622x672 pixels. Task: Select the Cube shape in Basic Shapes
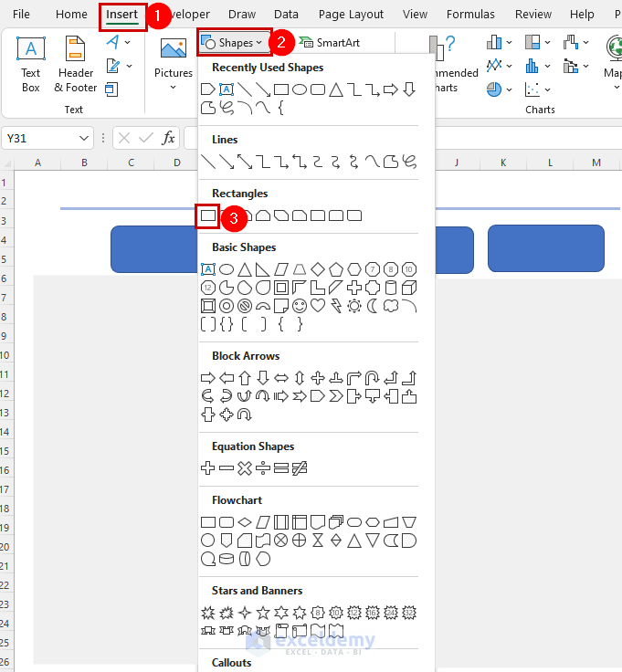(409, 288)
